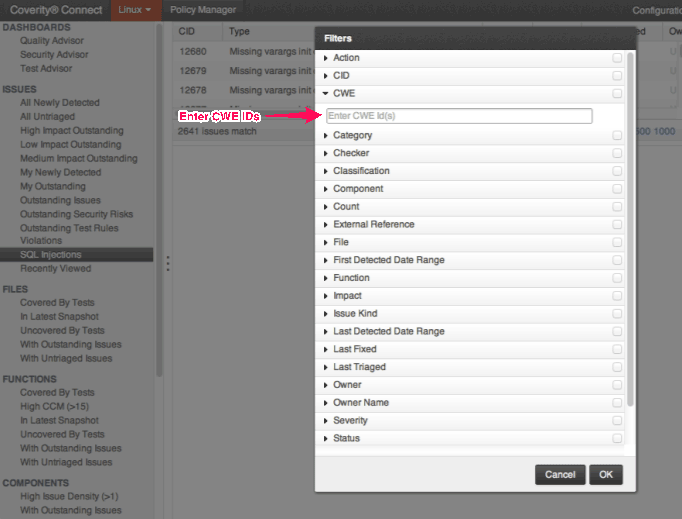Open Medium Impact Outstanding issues

tap(79, 158)
